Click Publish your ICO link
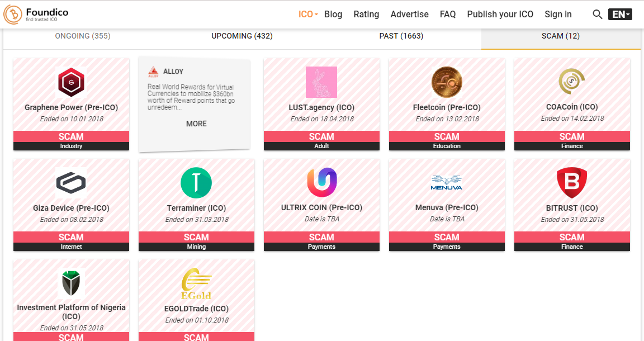 pyautogui.click(x=500, y=15)
